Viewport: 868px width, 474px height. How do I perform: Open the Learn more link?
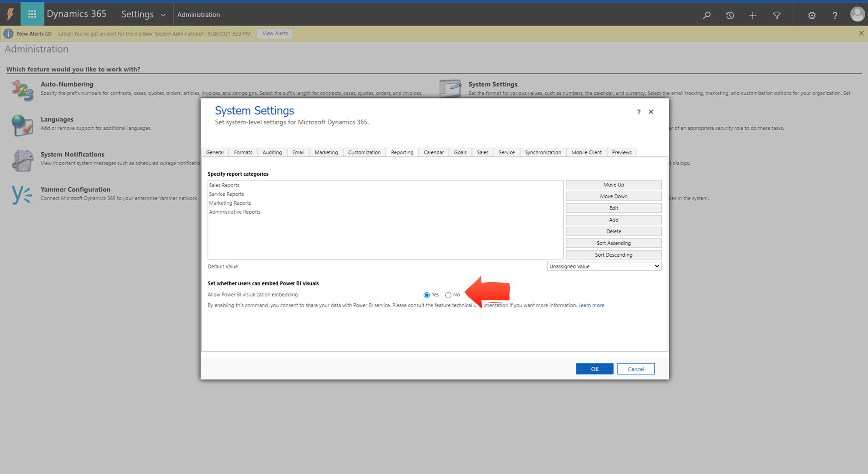click(x=591, y=305)
